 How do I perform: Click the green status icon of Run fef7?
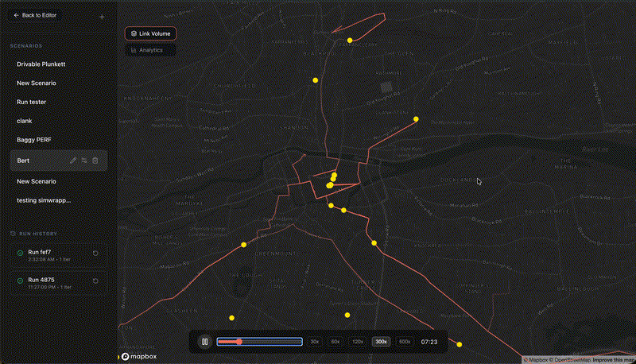click(x=20, y=253)
